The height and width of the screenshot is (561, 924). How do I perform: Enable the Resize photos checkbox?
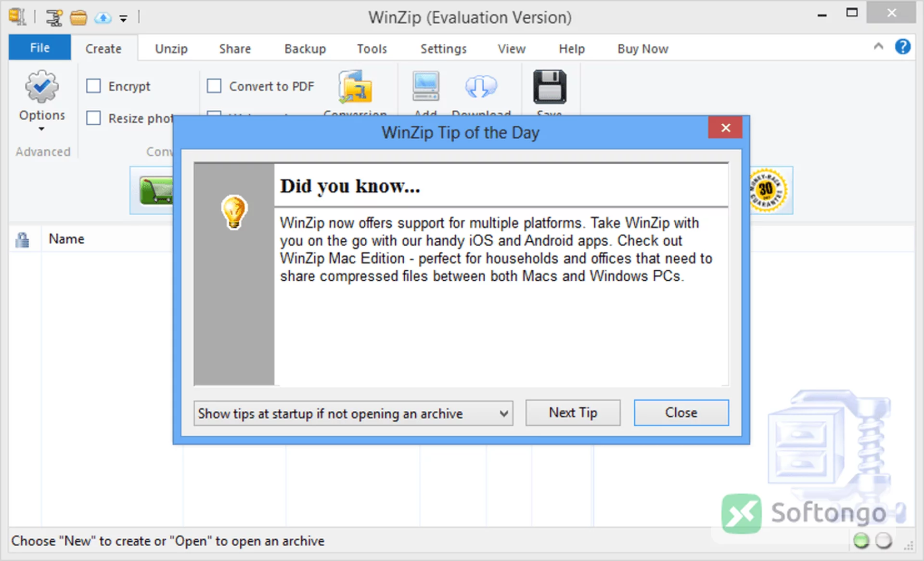pyautogui.click(x=93, y=118)
